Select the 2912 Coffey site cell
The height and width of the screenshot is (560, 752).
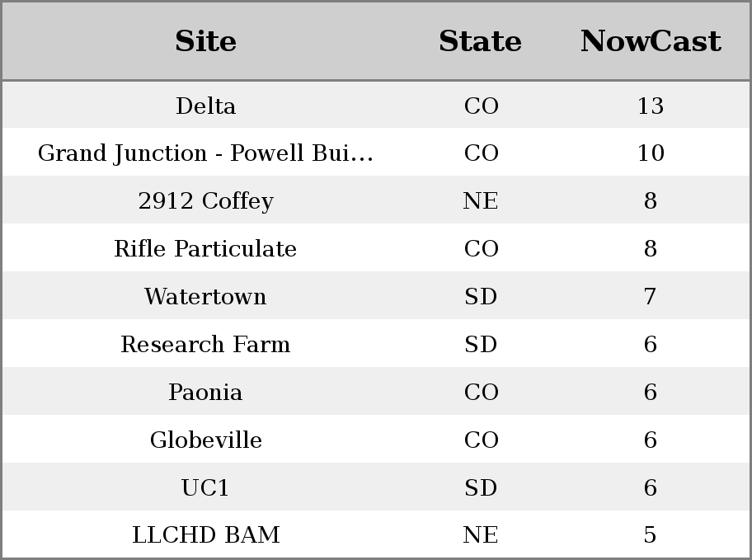205,200
